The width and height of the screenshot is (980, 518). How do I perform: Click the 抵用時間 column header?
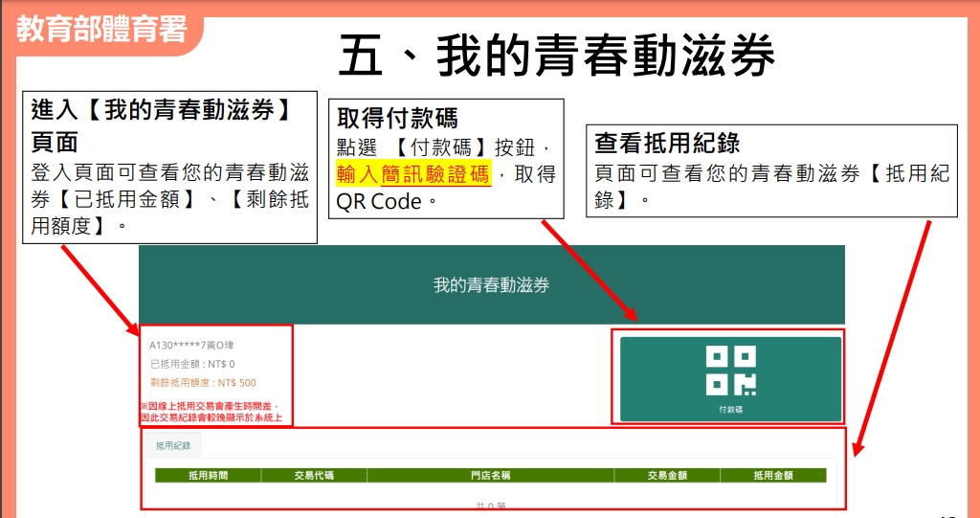[208, 476]
